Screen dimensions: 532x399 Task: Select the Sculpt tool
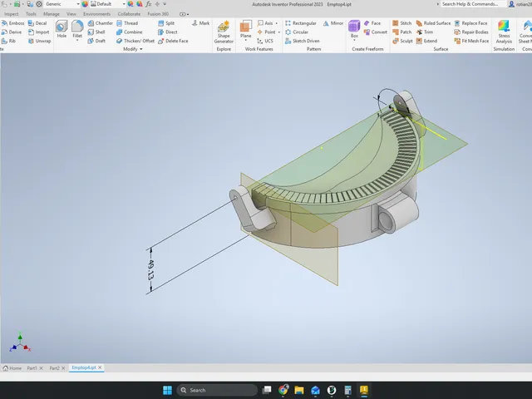(402, 41)
